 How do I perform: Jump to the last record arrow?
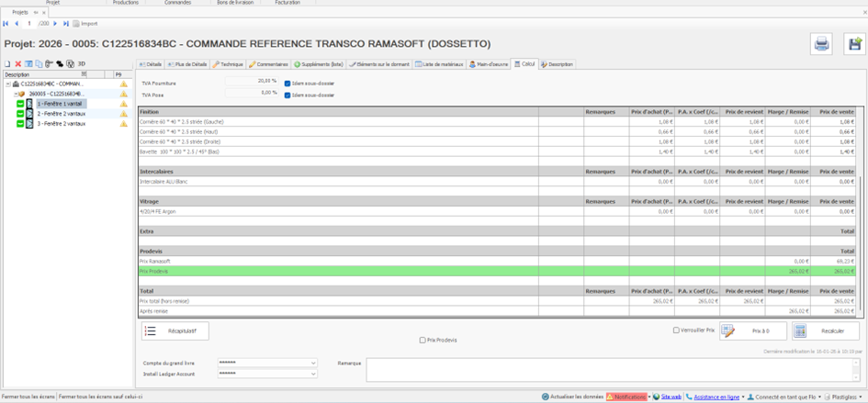point(65,24)
